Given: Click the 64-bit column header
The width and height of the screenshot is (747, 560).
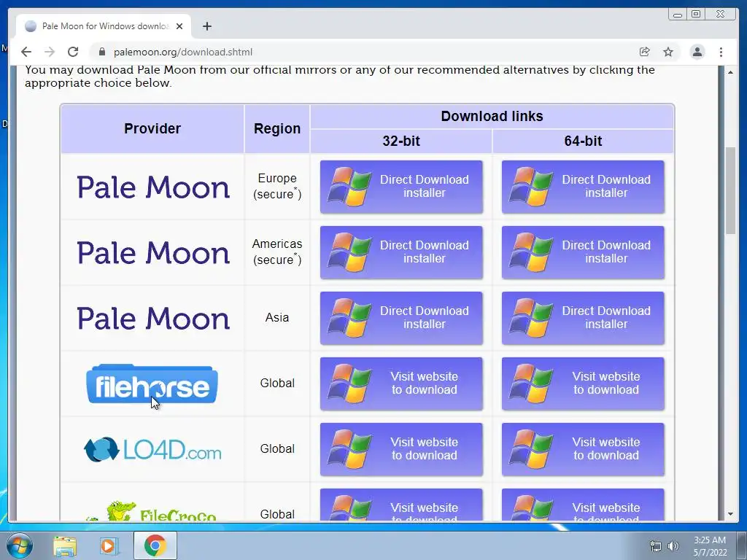Looking at the screenshot, I should pyautogui.click(x=583, y=141).
